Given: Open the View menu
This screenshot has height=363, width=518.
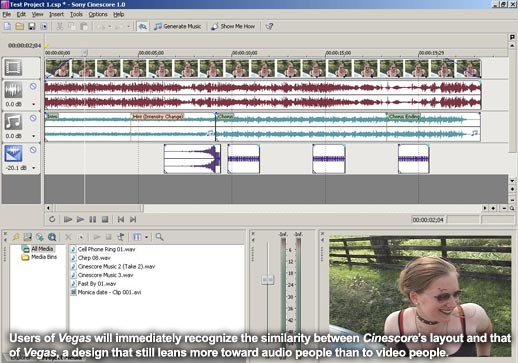Looking at the screenshot, I should [37, 14].
